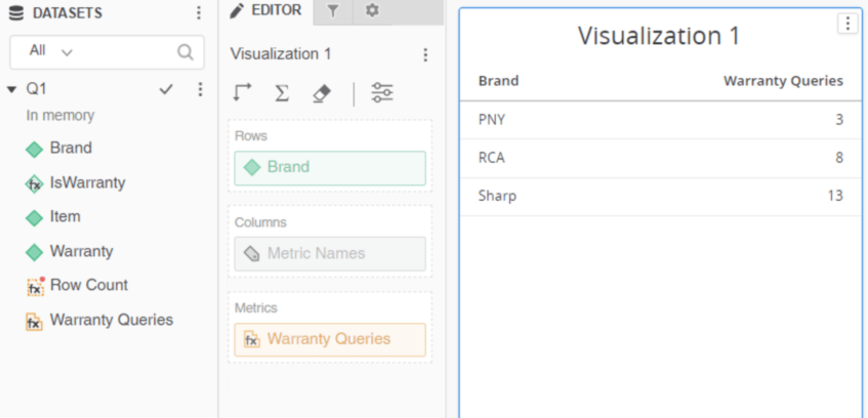Click the Brand chip in Rows
Image resolution: width=868 pixels, height=418 pixels.
point(330,168)
